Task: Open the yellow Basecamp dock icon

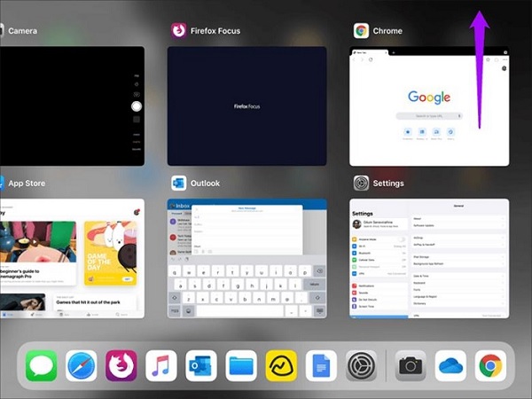Action: 281,365
